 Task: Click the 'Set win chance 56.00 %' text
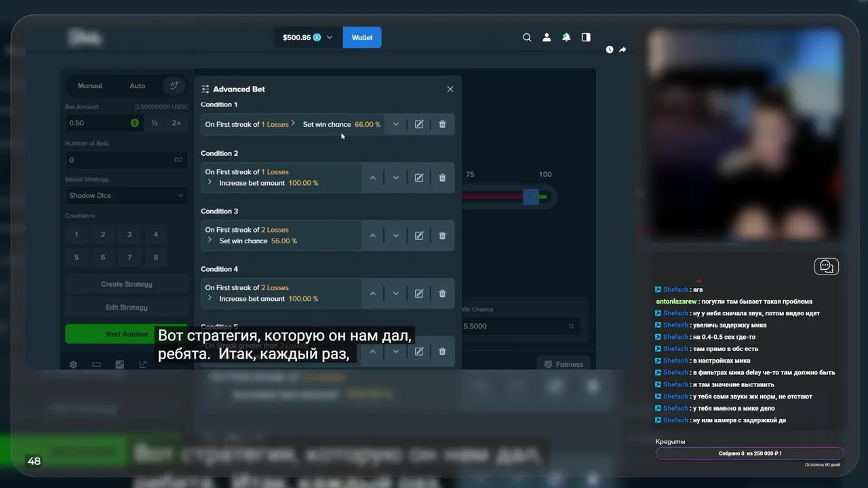point(258,241)
